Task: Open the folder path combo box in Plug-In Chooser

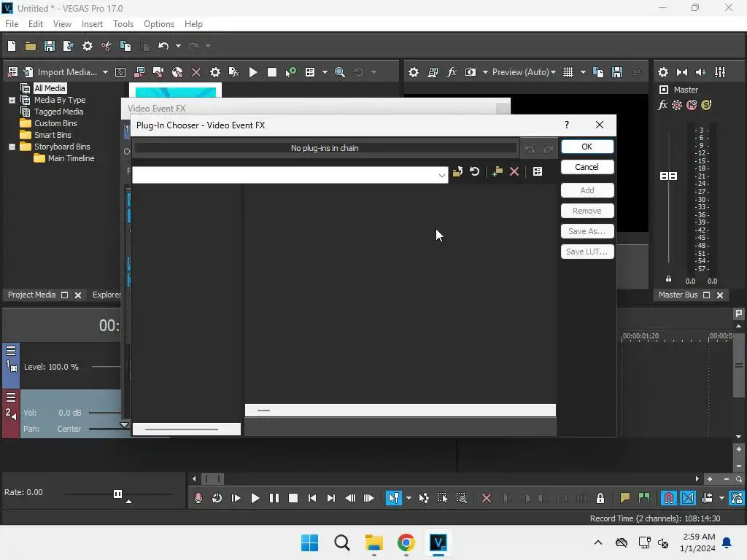Action: pyautogui.click(x=290, y=175)
